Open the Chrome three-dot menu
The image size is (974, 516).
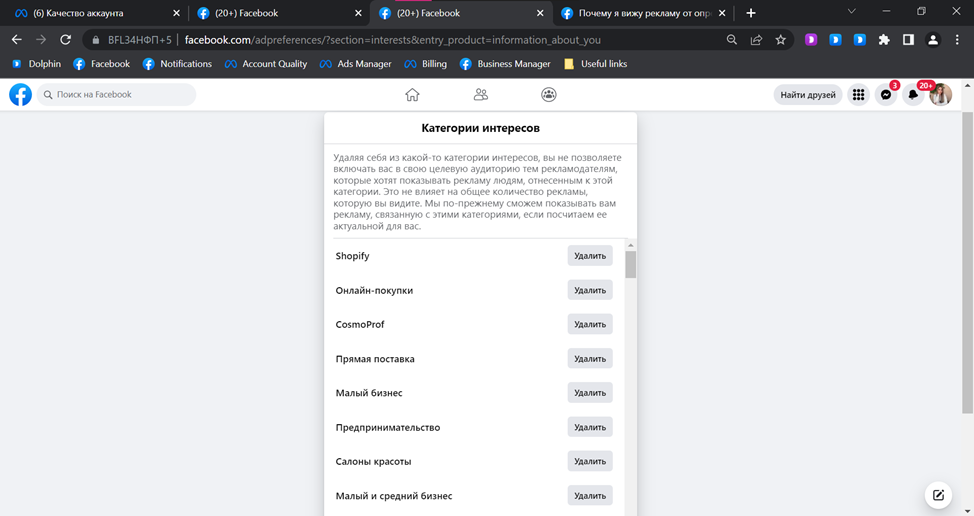[x=957, y=40]
